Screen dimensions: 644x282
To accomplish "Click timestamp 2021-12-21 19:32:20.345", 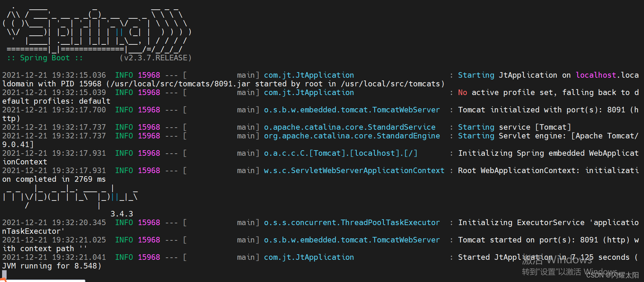I will tap(54, 223).
